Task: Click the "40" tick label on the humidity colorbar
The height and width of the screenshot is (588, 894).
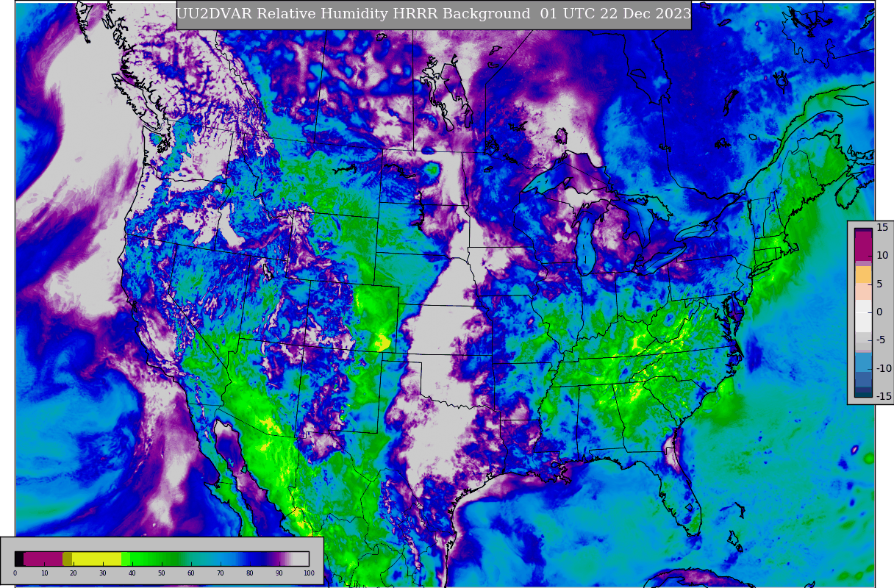Action: pyautogui.click(x=132, y=573)
